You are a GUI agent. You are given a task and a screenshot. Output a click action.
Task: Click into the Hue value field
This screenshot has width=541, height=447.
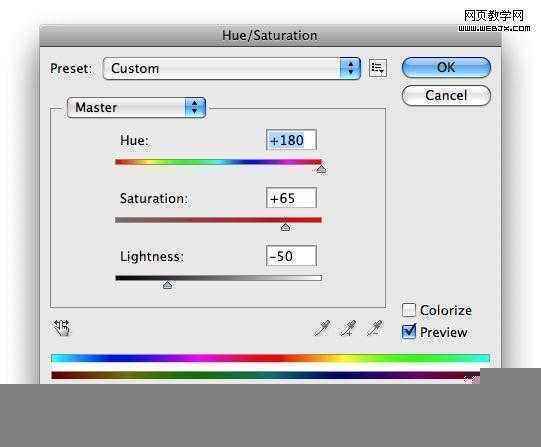[291, 140]
